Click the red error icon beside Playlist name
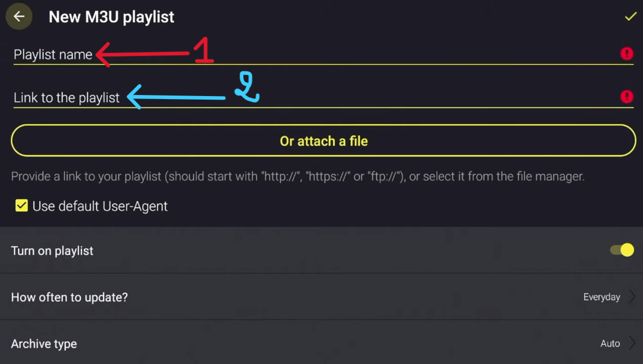The height and width of the screenshot is (364, 643). coord(627,54)
